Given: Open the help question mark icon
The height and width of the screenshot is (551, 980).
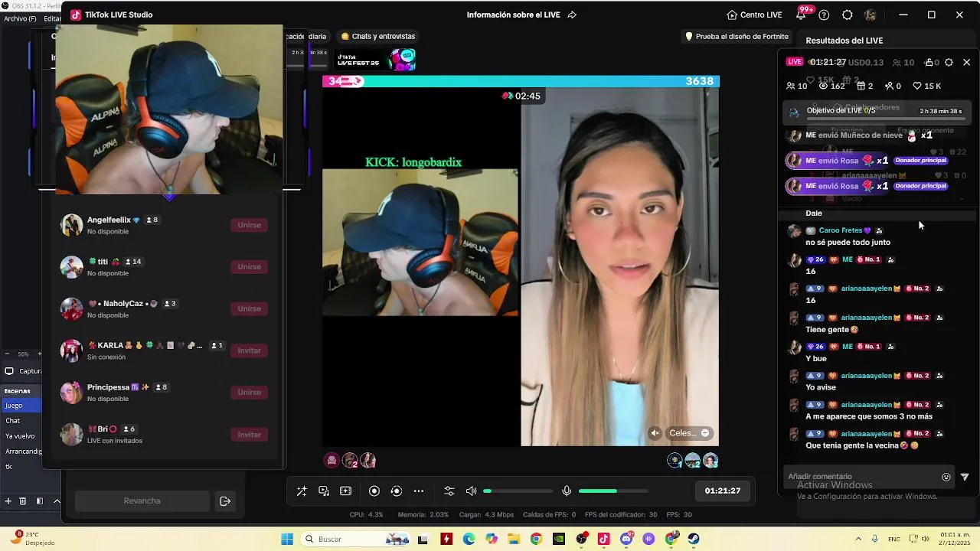Looking at the screenshot, I should point(824,15).
